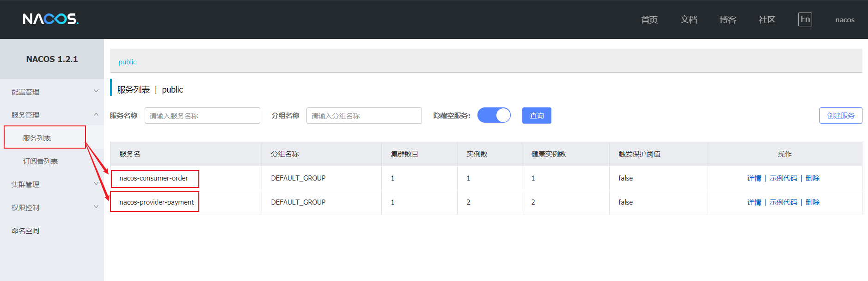Open 集群管理 in the sidebar
This screenshot has width=868, height=281.
pyautogui.click(x=25, y=184)
